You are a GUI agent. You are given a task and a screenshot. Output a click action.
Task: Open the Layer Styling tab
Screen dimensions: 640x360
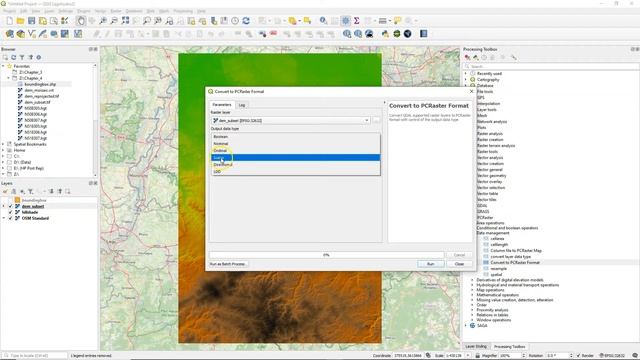tap(476, 347)
